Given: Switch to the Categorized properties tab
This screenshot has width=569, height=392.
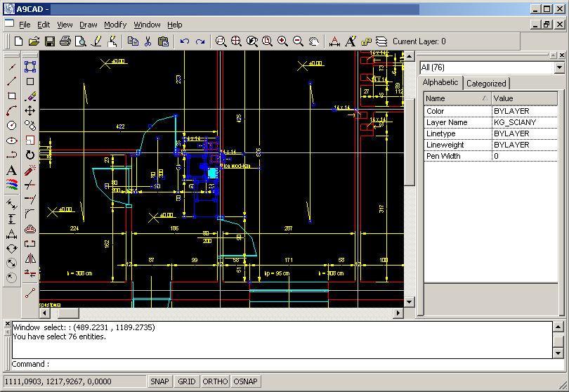Looking at the screenshot, I should click(486, 84).
